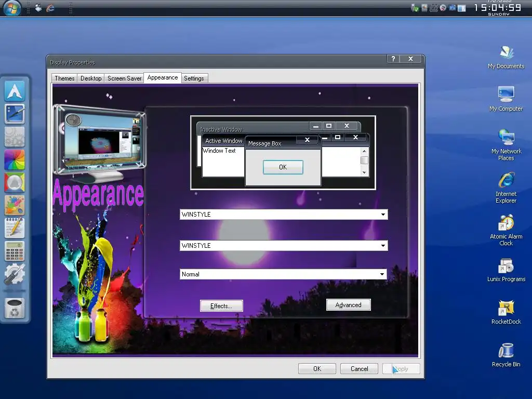The image size is (532, 399).
Task: Click the Advanced button
Action: (x=349, y=304)
